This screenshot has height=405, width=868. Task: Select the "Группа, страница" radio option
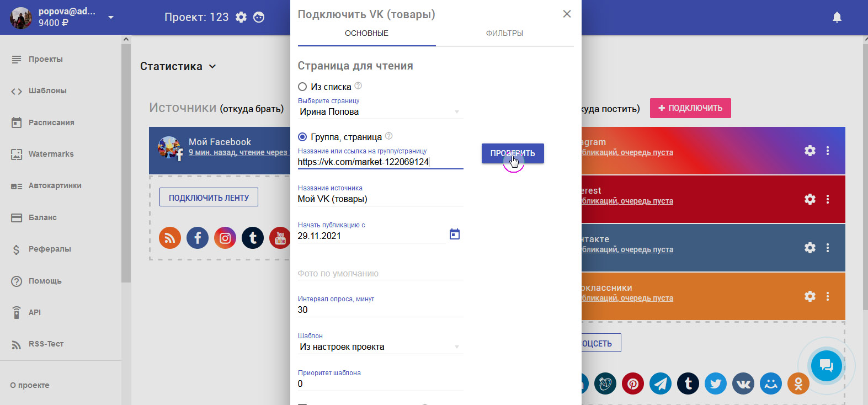coord(302,137)
